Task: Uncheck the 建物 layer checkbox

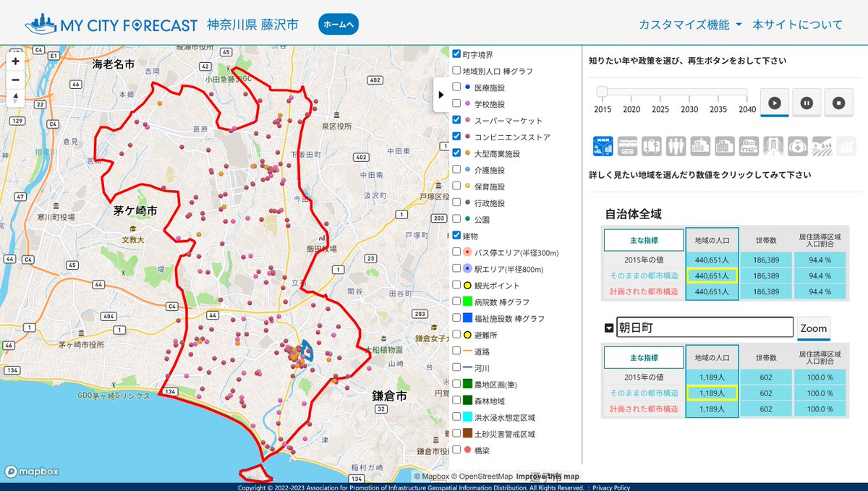Action: tap(456, 235)
